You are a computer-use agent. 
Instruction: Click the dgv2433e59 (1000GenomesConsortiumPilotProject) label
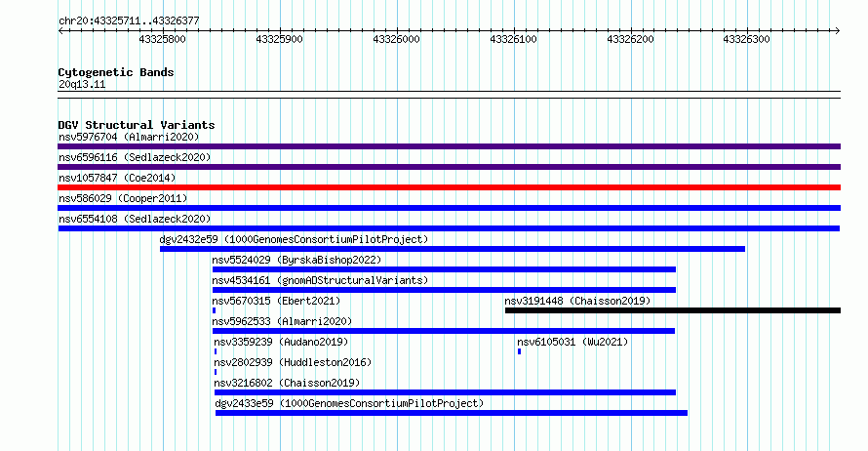point(349,403)
